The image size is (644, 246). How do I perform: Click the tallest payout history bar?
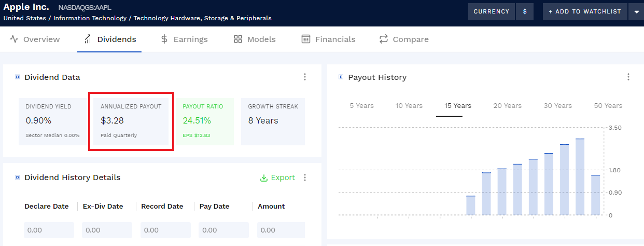tap(580, 176)
